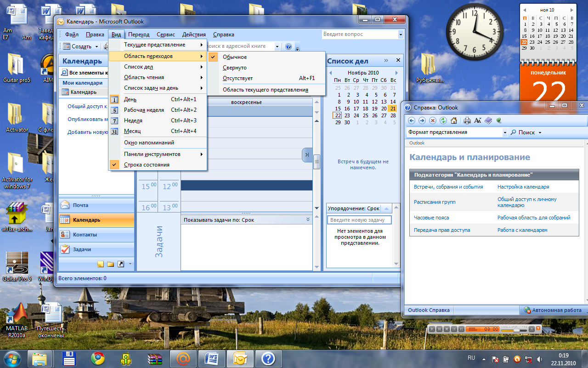This screenshot has height=368, width=588.
Task: Go to previous track in media widget
Action: click(454, 329)
